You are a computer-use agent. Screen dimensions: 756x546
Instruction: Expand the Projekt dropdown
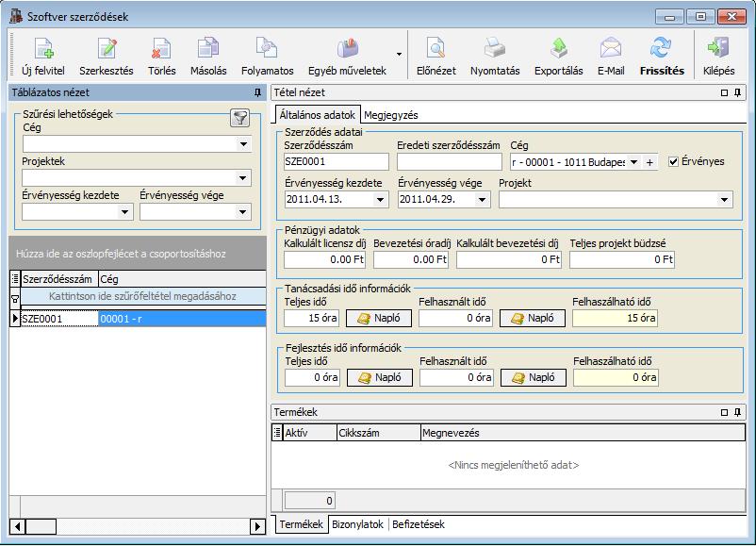pos(724,199)
